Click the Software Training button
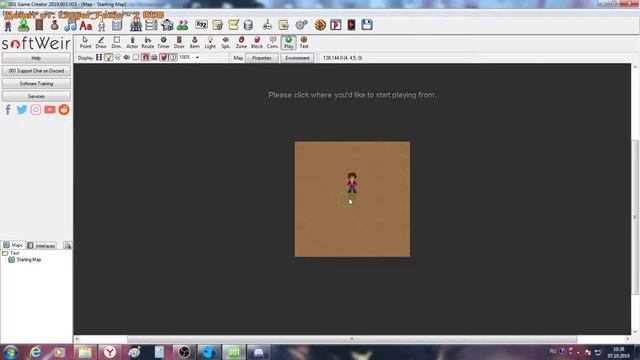This screenshot has height=360, width=640. point(36,84)
